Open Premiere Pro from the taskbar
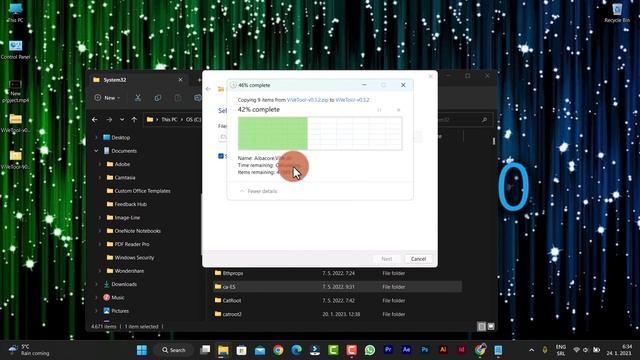This screenshot has height=360, width=640. (x=388, y=350)
